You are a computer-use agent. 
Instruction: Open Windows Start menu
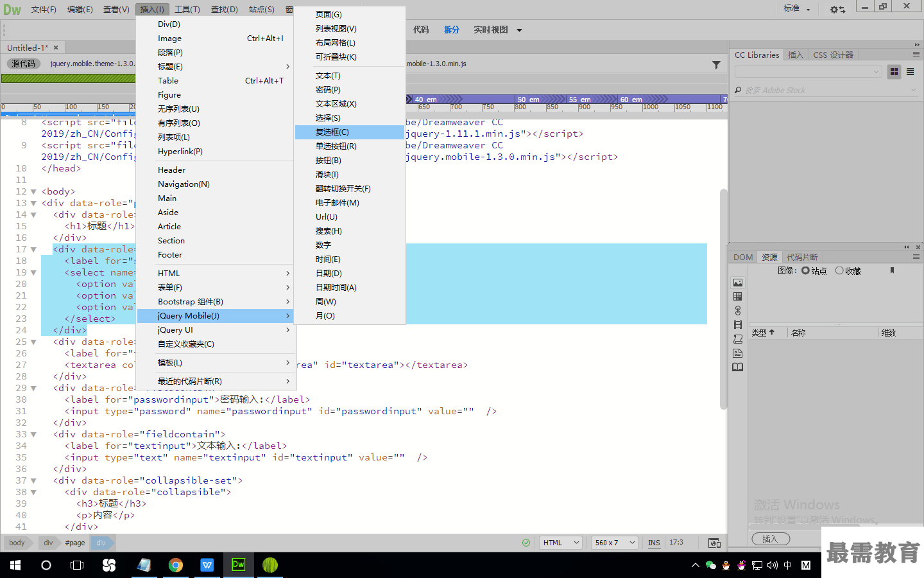(15, 565)
